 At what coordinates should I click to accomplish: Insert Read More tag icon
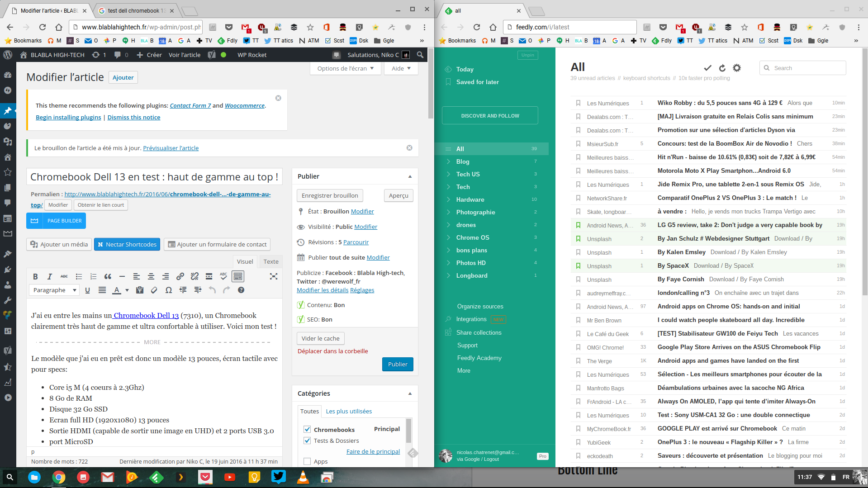pos(209,276)
